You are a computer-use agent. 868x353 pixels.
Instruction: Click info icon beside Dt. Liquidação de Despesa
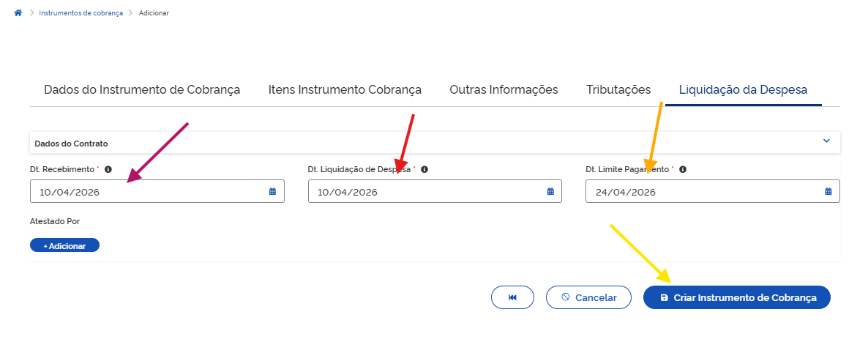point(424,169)
